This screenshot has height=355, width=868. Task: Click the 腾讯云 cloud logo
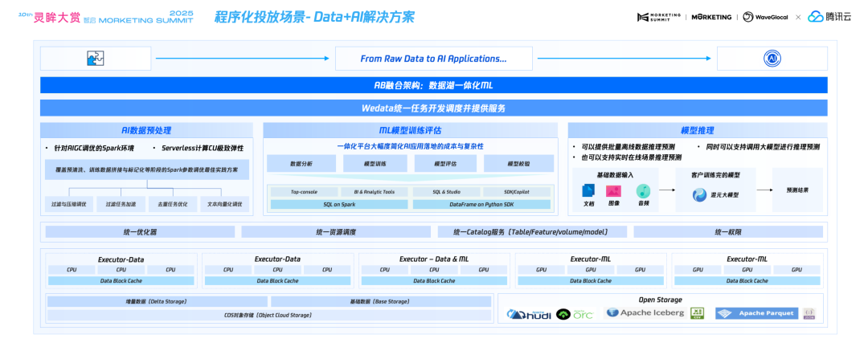[x=827, y=17]
